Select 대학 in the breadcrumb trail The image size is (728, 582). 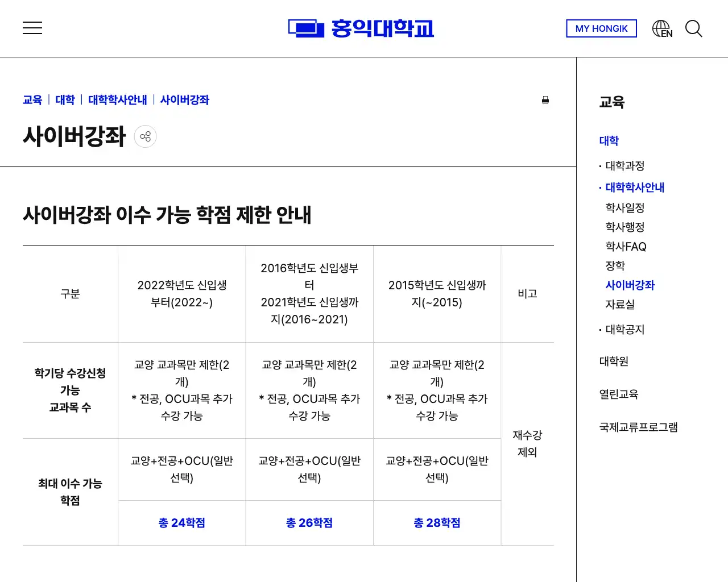tap(64, 100)
